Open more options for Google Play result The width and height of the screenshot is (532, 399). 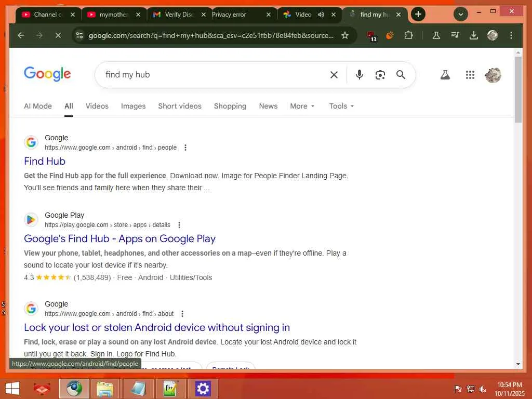tap(179, 225)
